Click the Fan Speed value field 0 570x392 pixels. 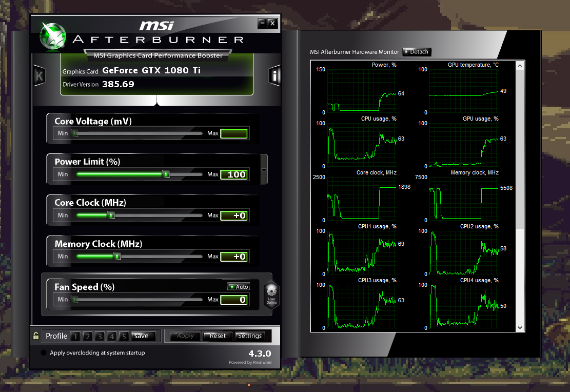[x=234, y=300]
